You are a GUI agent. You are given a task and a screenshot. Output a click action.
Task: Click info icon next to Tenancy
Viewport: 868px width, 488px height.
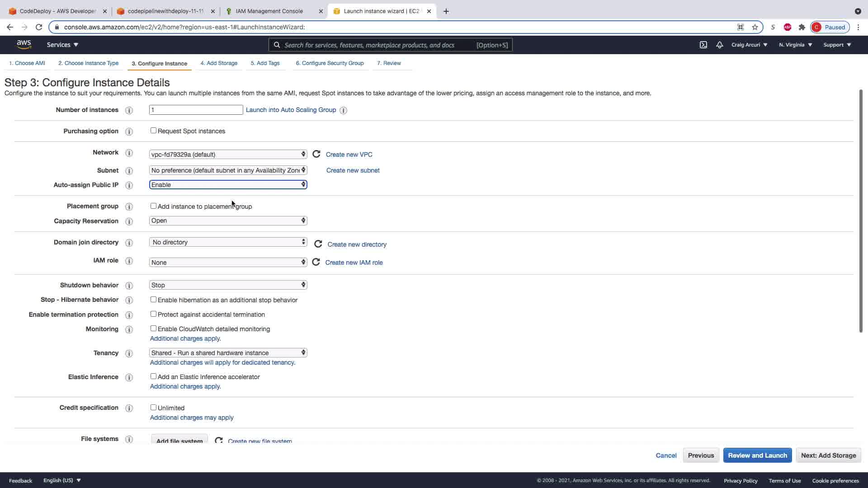click(129, 353)
